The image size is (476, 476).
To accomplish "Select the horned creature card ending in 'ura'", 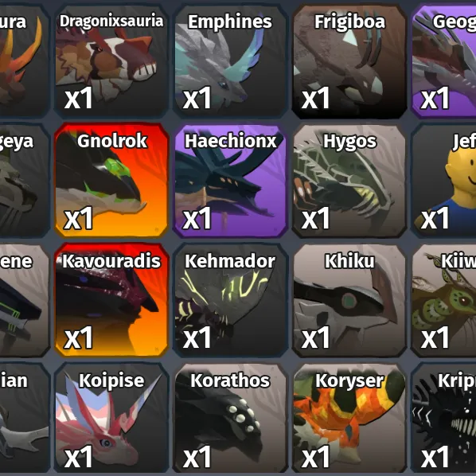I will [25, 61].
